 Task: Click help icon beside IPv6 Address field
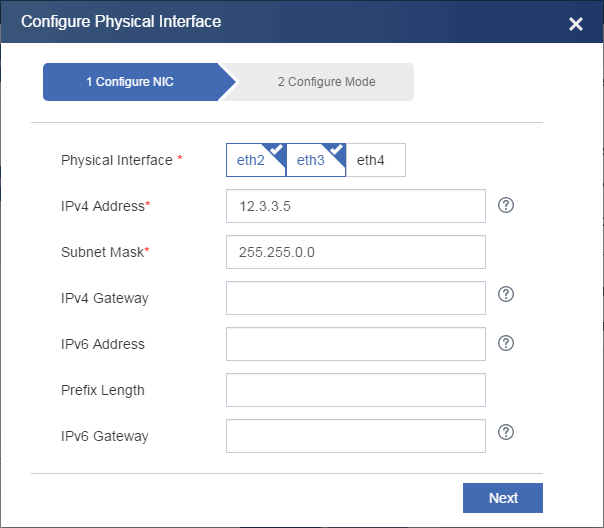[x=506, y=343]
